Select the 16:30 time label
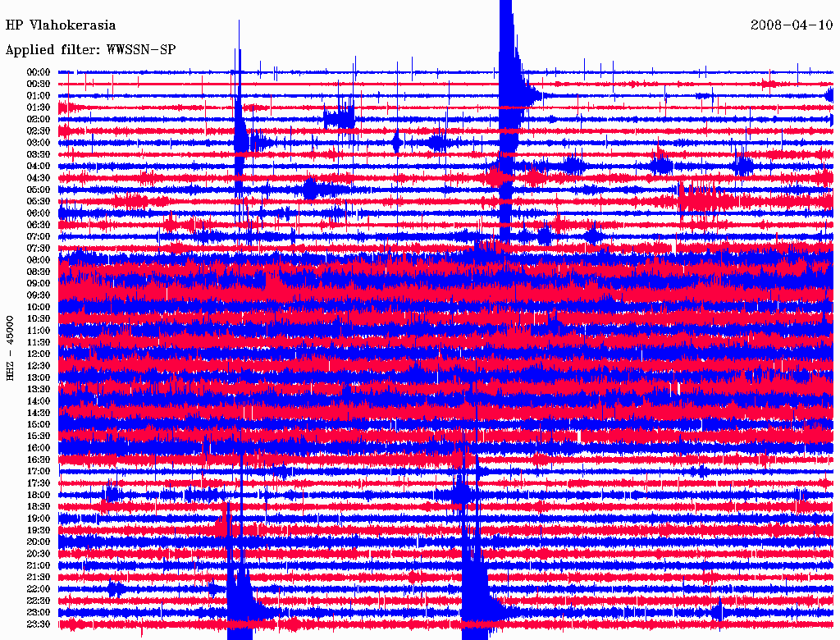 coord(39,459)
